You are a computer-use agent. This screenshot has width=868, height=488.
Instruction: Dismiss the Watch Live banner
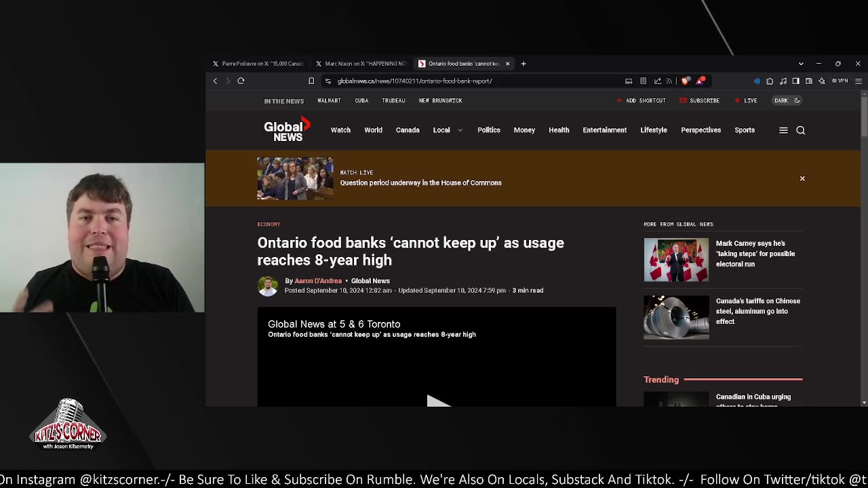click(802, 178)
